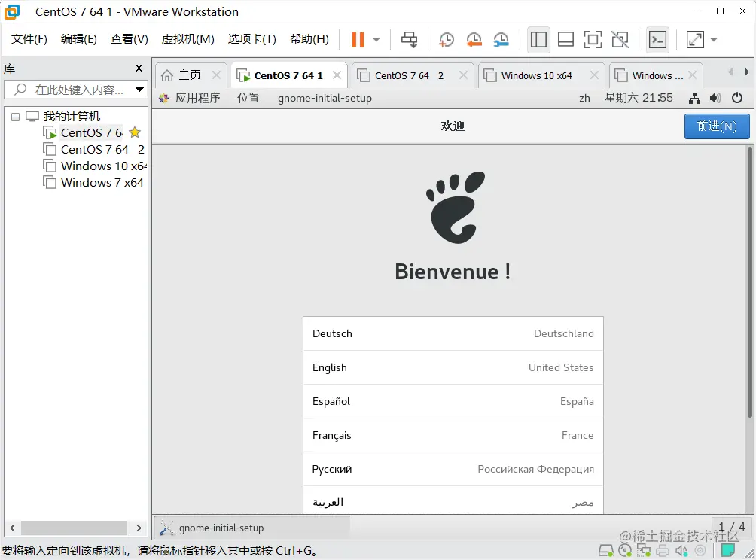Select Français language row

click(x=453, y=435)
